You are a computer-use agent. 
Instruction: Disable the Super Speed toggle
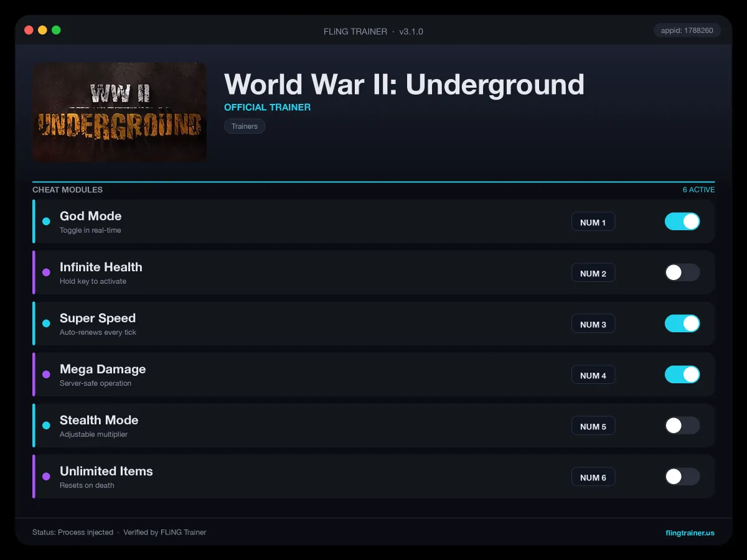click(x=682, y=324)
